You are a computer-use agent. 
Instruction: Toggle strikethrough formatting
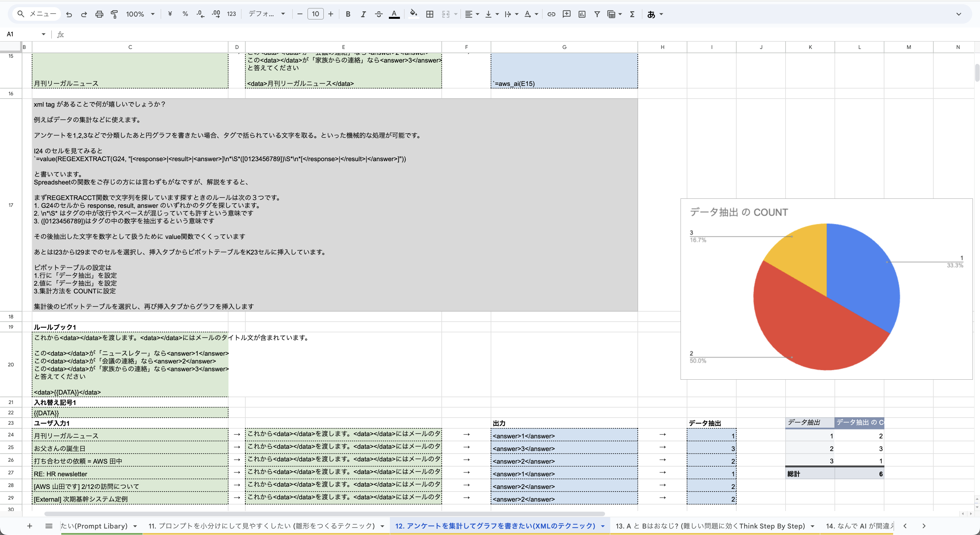(x=378, y=14)
